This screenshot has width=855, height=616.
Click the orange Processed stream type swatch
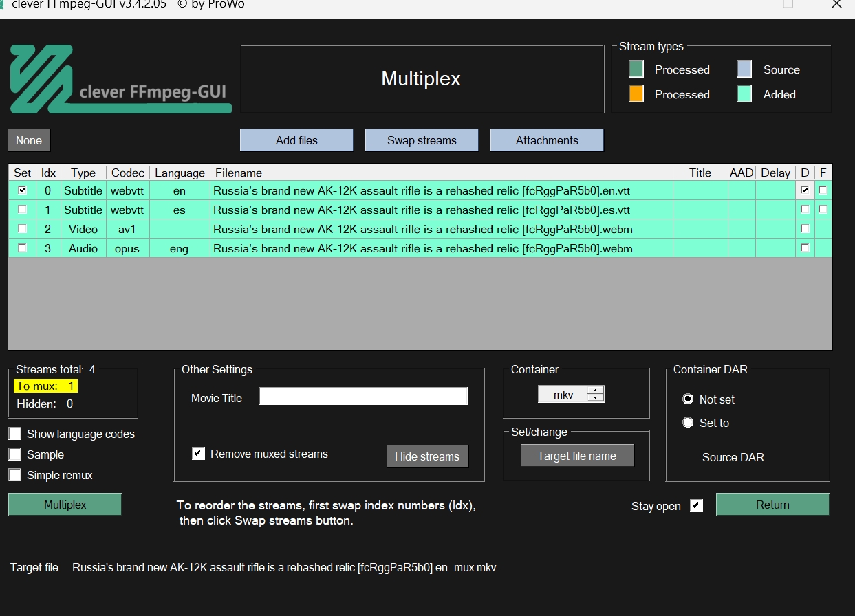(x=636, y=93)
